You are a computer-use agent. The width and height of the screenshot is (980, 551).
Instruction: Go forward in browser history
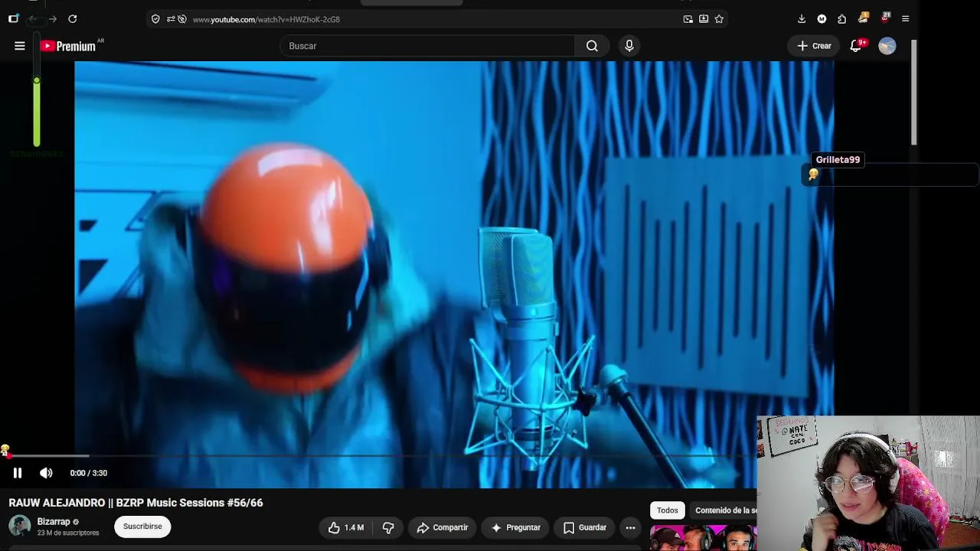tap(52, 19)
